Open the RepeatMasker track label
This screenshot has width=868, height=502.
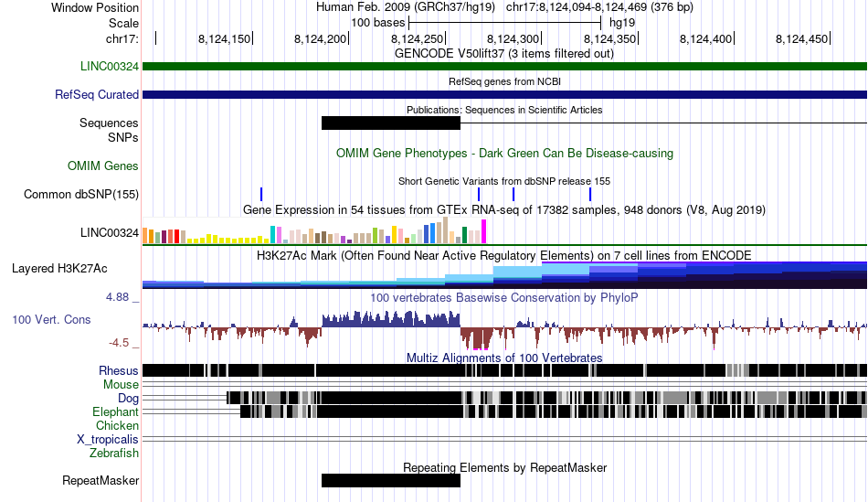101,480
